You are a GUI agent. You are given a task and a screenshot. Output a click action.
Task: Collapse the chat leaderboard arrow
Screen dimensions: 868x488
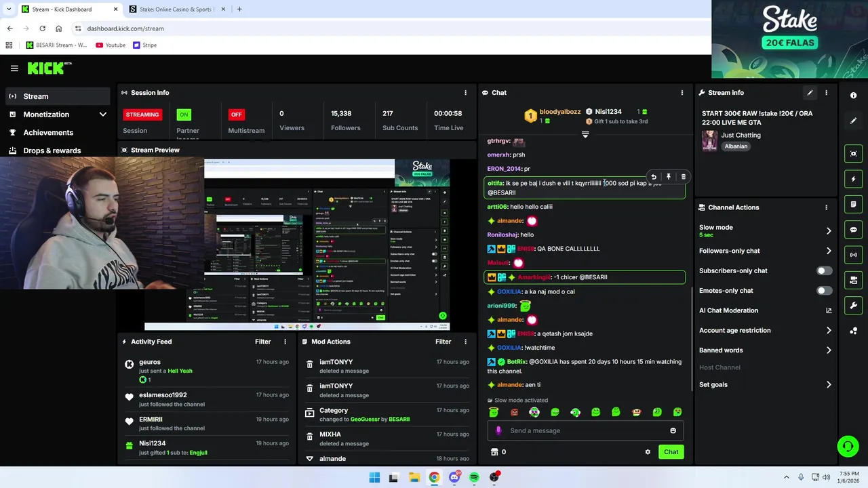pos(585,134)
